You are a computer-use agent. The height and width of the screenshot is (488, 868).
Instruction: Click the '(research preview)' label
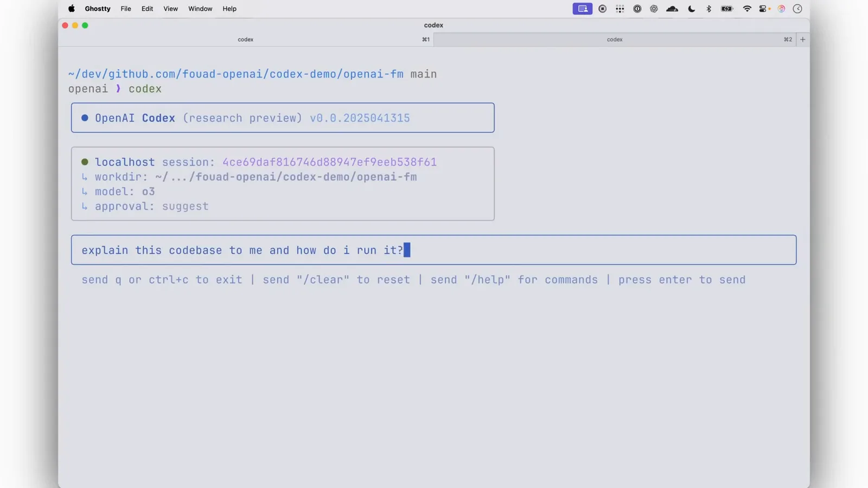tap(242, 118)
